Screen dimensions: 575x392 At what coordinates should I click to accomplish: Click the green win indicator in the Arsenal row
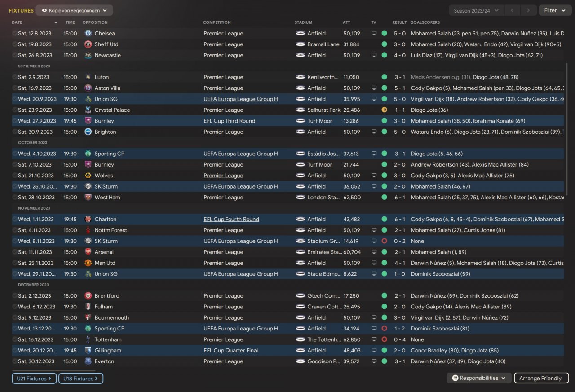click(x=384, y=252)
